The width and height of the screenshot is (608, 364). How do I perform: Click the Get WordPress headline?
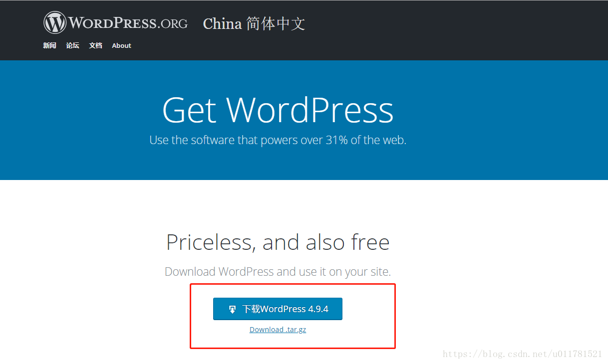click(278, 110)
